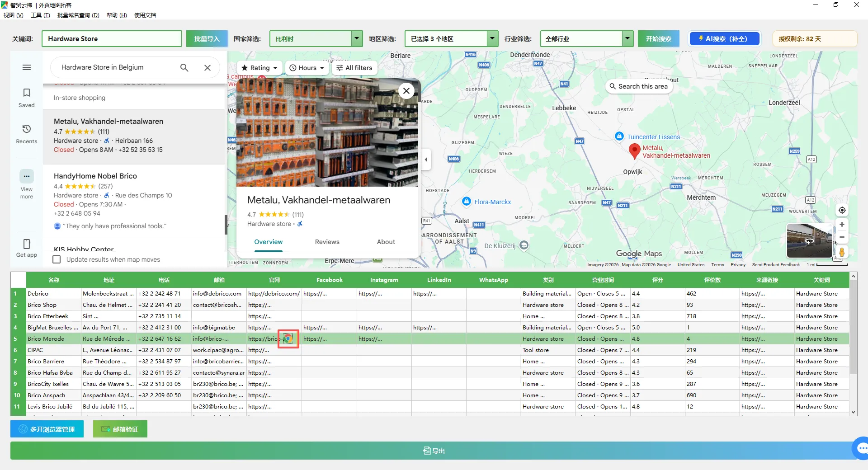Open Recents history in the sidebar
The width and height of the screenshot is (868, 470).
point(27,134)
